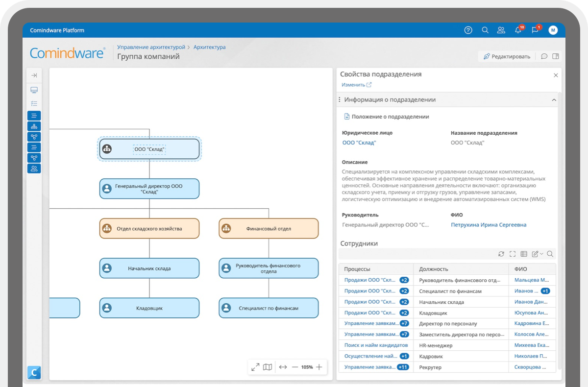The height and width of the screenshot is (387, 588).
Task: Click the checklist icon in left sidebar
Action: click(x=34, y=103)
